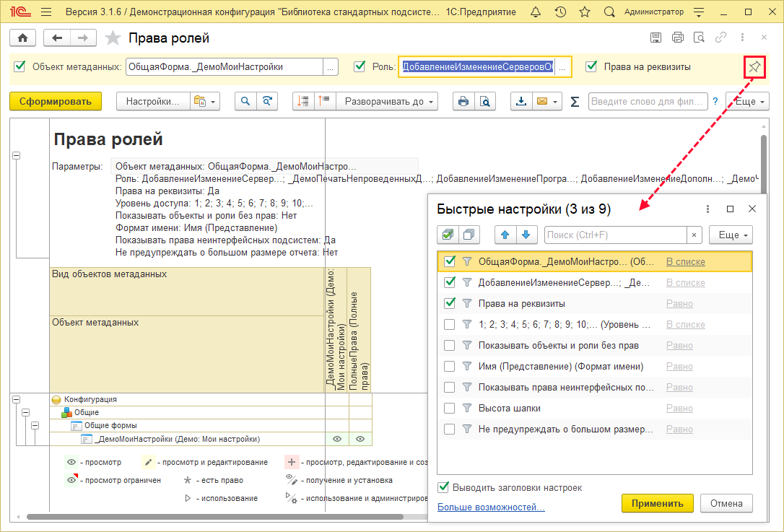Enable Уровень доступа setting checkbox
This screenshot has width=784, height=532.
tap(450, 325)
